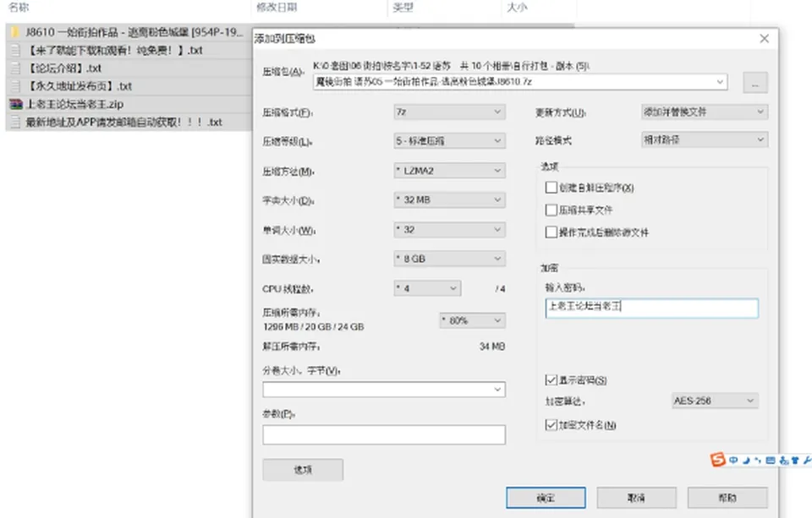The image size is (812, 518).
Task: Open the 压缩等级 dropdown
Action: [x=449, y=141]
